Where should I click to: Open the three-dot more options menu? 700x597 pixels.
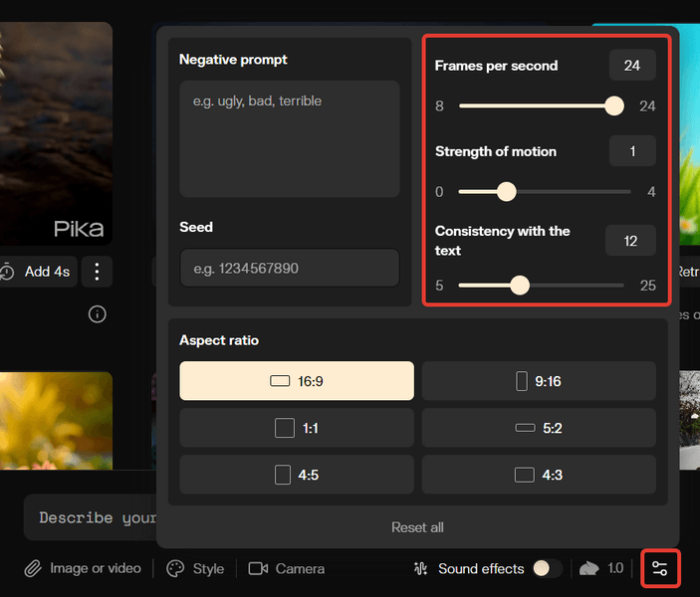pos(97,272)
